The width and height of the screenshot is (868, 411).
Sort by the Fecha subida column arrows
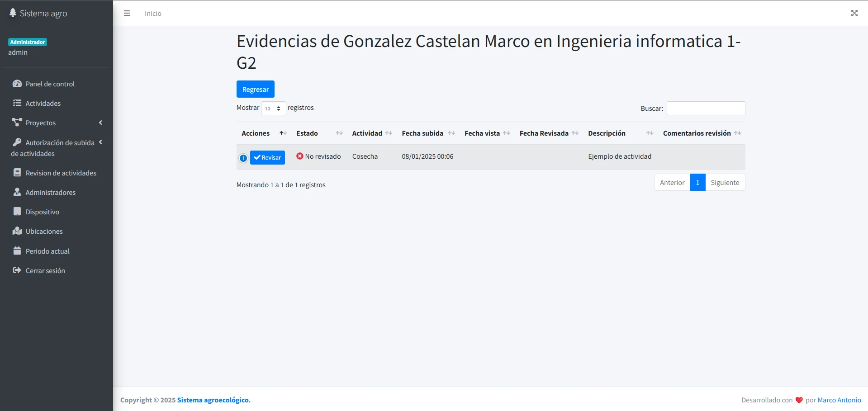(451, 133)
